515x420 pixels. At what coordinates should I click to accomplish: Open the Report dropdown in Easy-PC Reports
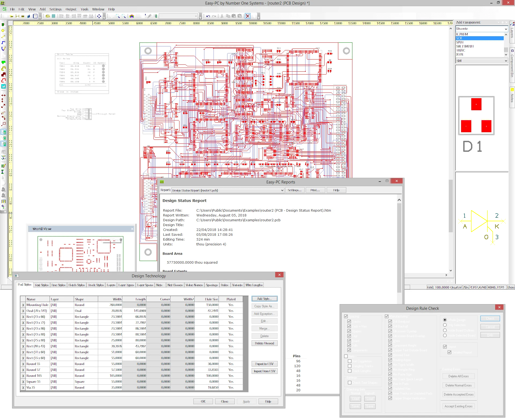(x=282, y=190)
